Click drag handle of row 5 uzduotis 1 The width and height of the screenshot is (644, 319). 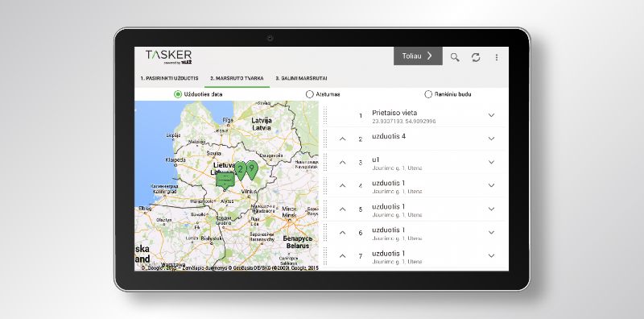pos(325,209)
